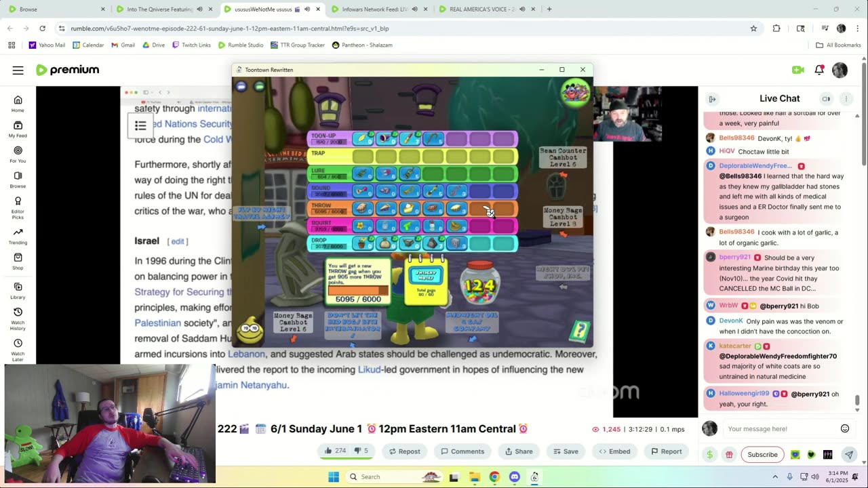
Task: Mute the Infowars Network Feed tab
Action: pos(414,9)
